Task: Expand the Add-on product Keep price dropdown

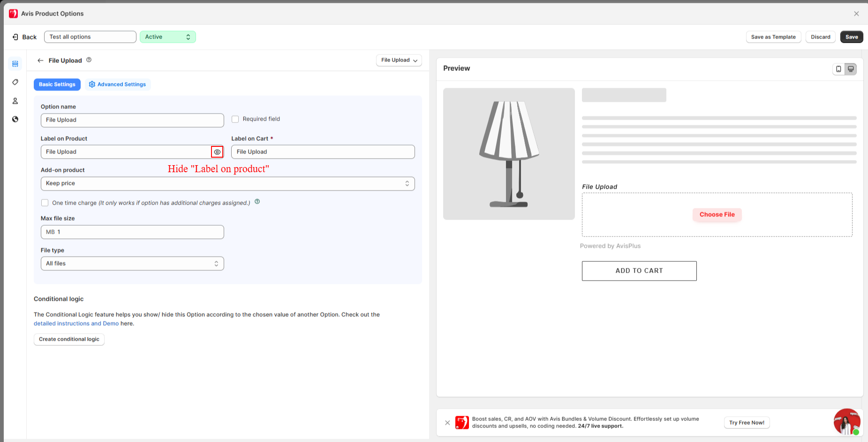Action: (x=227, y=183)
